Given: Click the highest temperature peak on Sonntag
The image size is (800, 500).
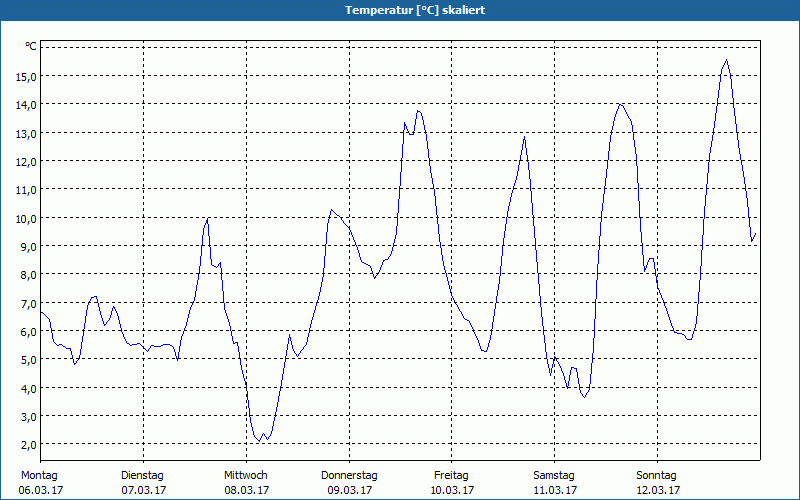Looking at the screenshot, I should tap(726, 60).
